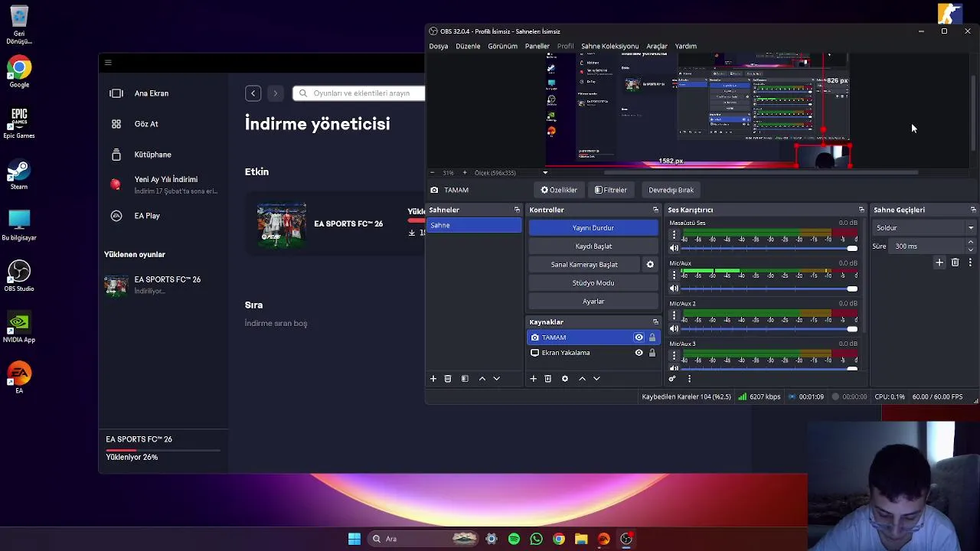Open Epic Games desktop shortcut

tap(19, 123)
